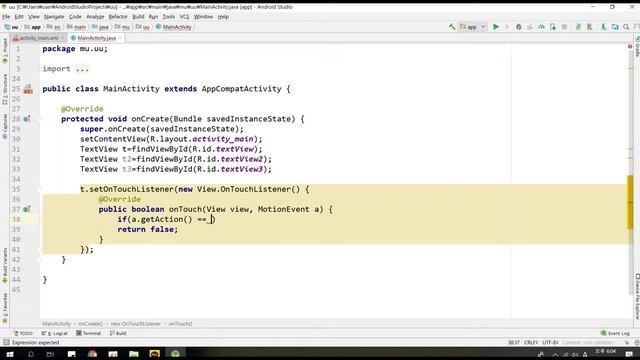
Task: Click the Stop square toolbar icon
Action: click(x=564, y=27)
